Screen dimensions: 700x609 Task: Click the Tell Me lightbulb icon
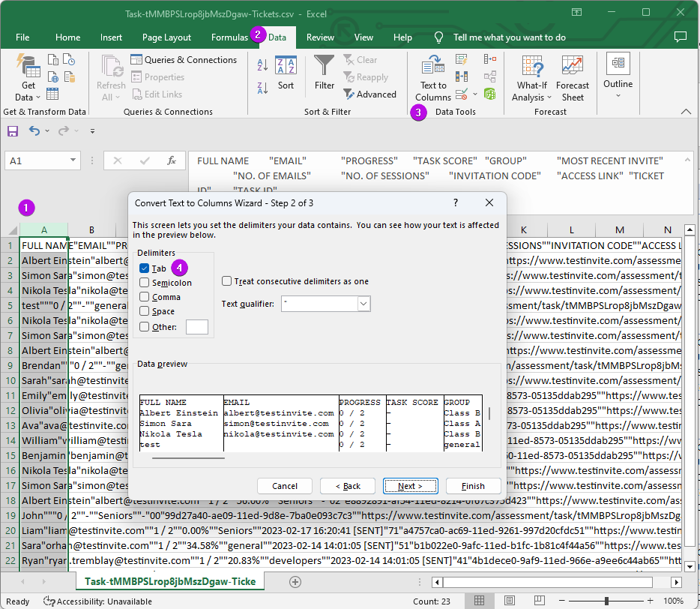(438, 37)
